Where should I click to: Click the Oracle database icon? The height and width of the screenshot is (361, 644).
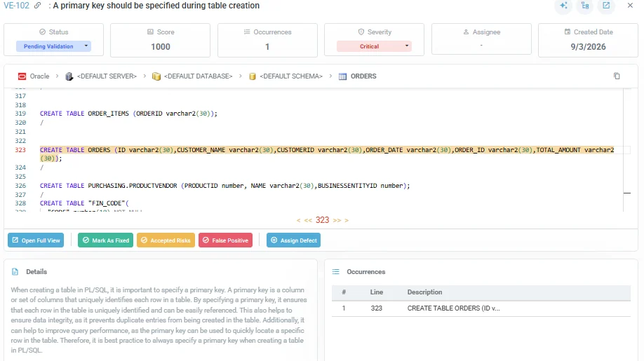22,76
